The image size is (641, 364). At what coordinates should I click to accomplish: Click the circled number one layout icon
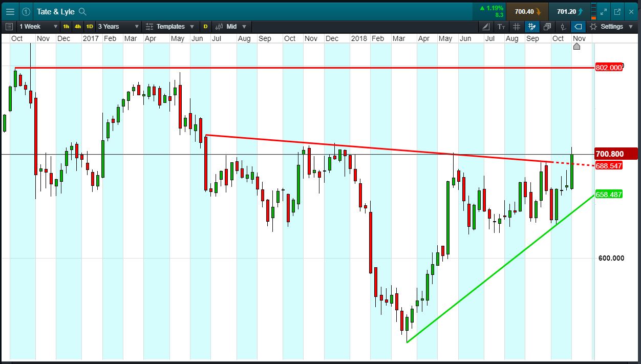[x=26, y=11]
